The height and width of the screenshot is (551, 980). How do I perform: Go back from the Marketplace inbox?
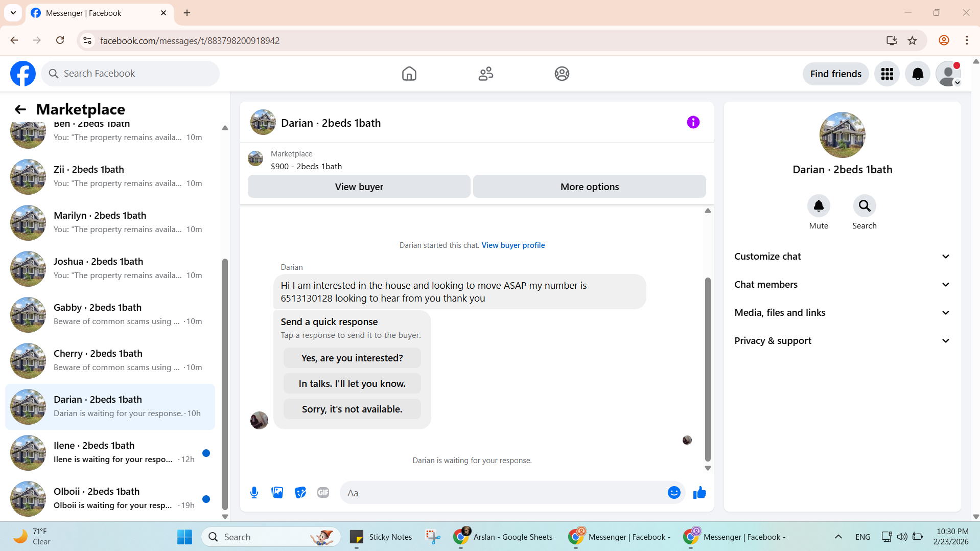pyautogui.click(x=20, y=109)
